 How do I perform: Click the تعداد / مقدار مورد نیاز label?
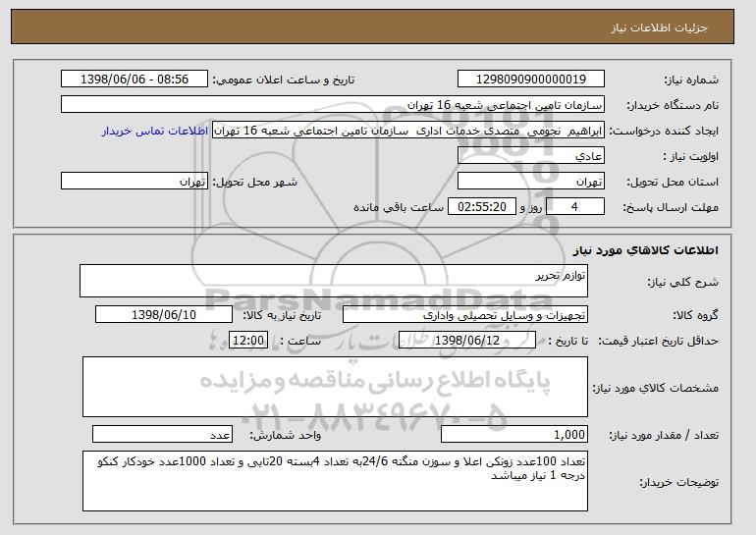[664, 435]
